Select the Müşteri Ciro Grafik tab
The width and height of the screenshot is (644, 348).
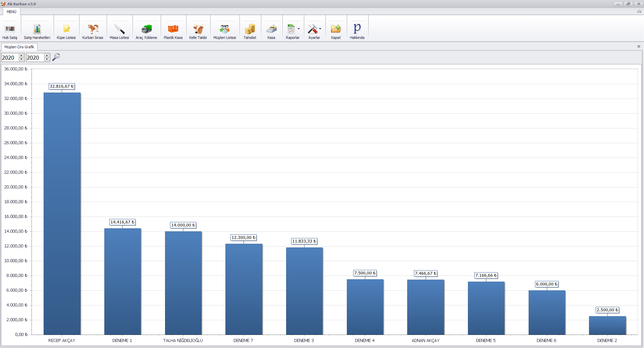coord(19,47)
